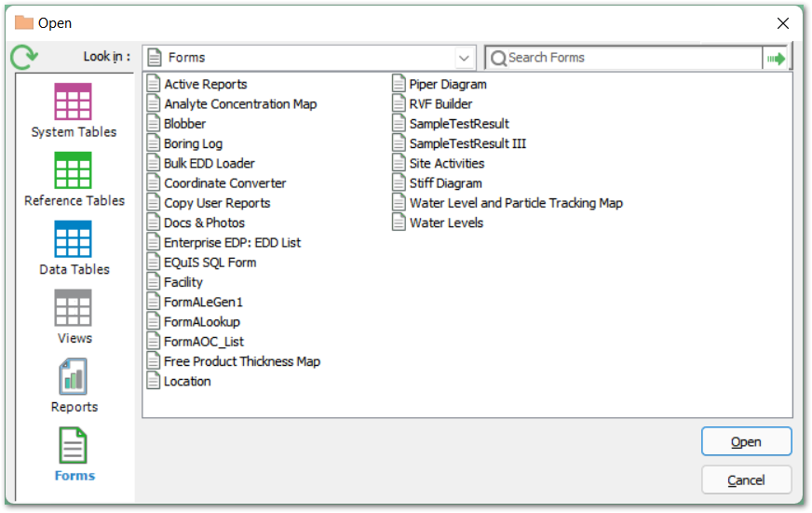Select the Boring Log form

tap(193, 143)
